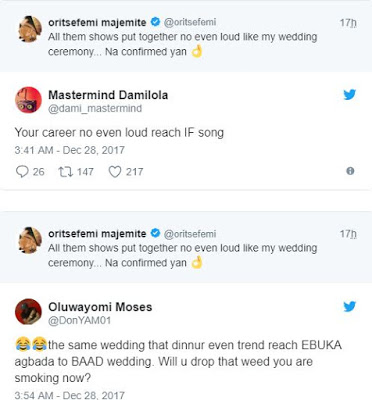Click the Mastermind Damilola display name

pyautogui.click(x=108, y=95)
